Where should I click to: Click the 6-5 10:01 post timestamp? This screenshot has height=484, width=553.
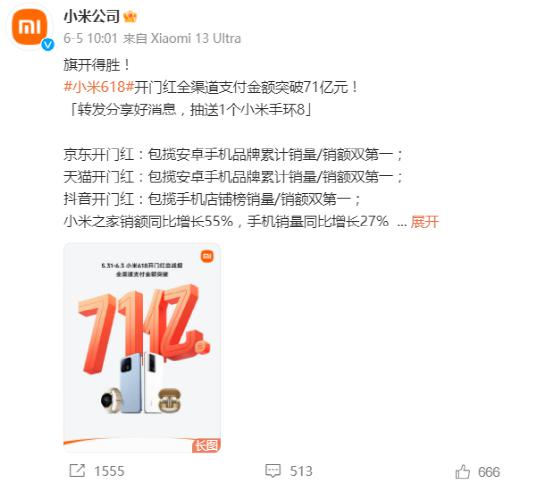click(90, 38)
